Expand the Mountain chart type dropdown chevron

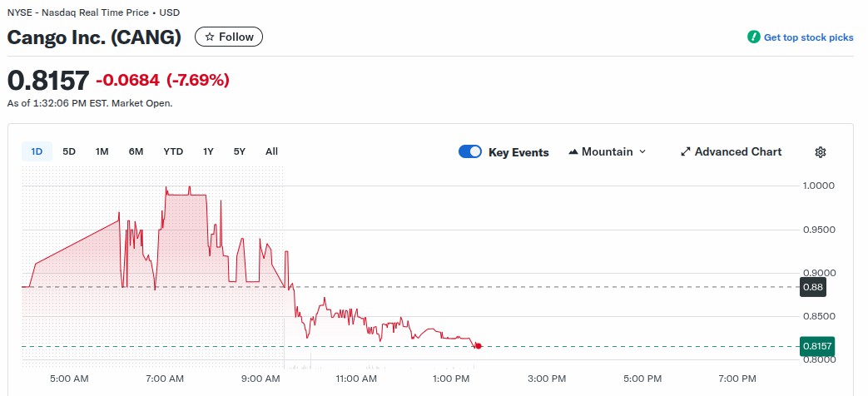(642, 152)
